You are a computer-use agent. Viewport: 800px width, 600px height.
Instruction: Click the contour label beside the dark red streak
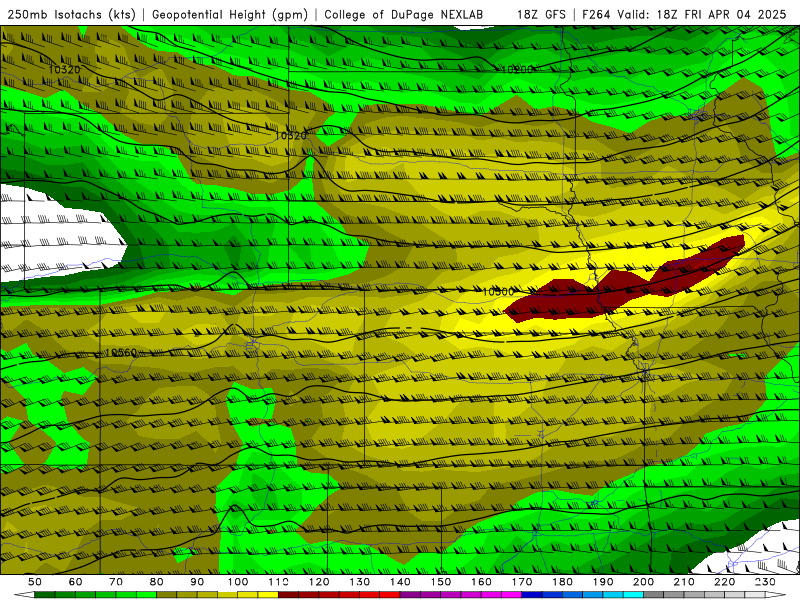point(498,292)
